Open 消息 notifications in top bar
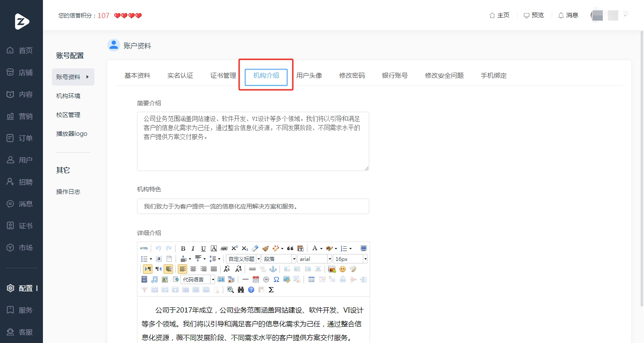This screenshot has height=343, width=644. coord(568,15)
